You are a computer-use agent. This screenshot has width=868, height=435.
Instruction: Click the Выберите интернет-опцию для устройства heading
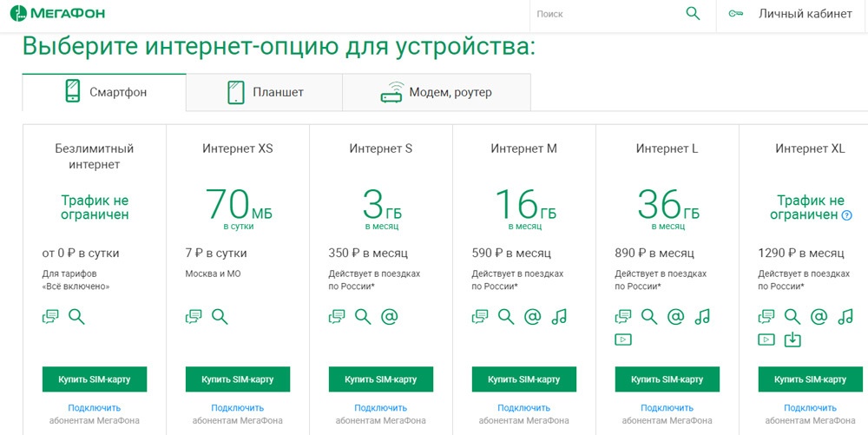click(x=279, y=48)
